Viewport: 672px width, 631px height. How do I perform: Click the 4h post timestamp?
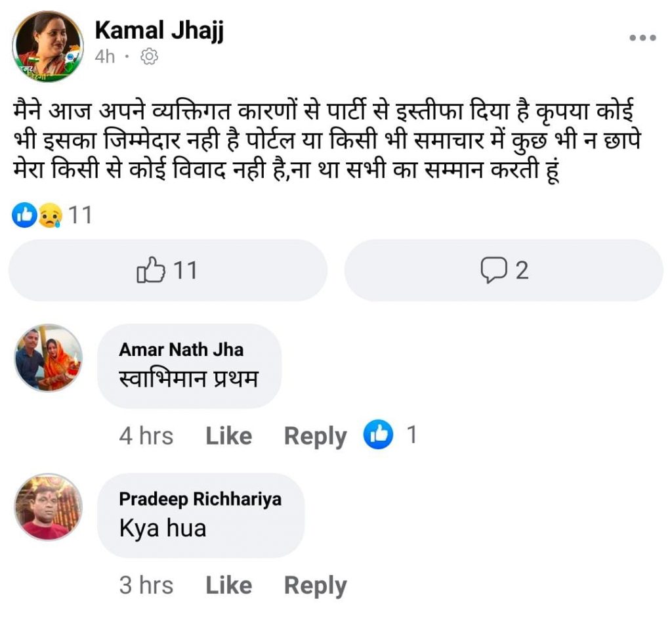click(x=104, y=57)
